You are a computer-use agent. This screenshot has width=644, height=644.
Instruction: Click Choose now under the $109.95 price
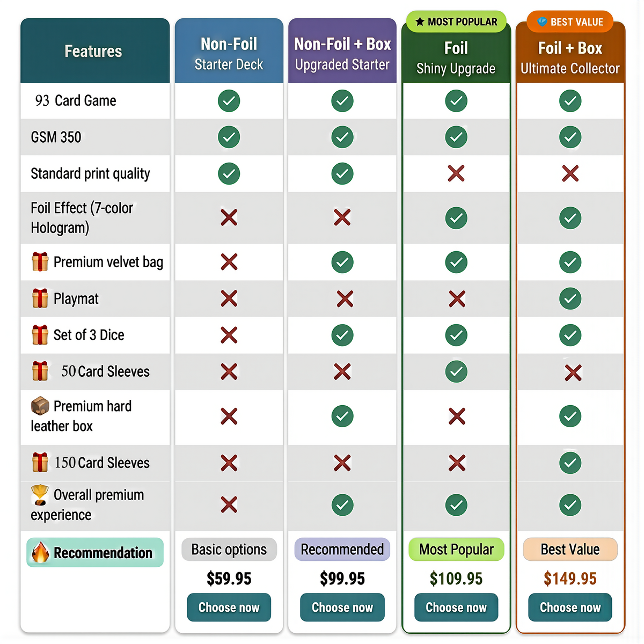pos(456,607)
